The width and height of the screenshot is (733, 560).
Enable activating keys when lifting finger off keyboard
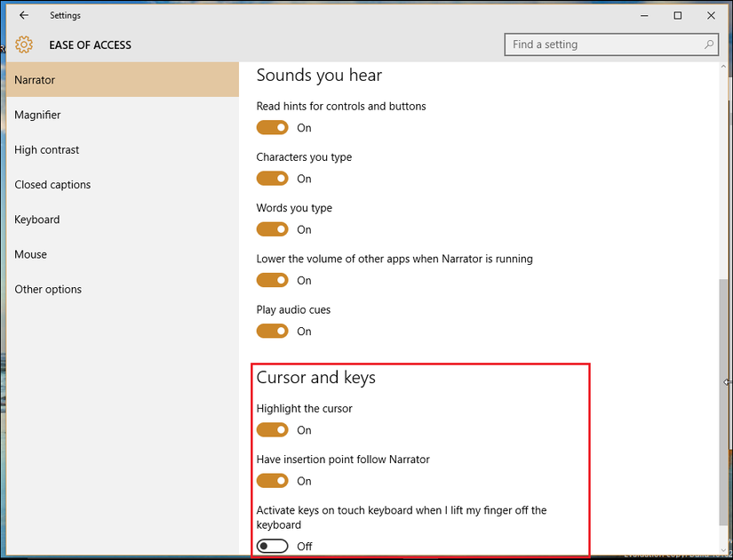pos(272,545)
